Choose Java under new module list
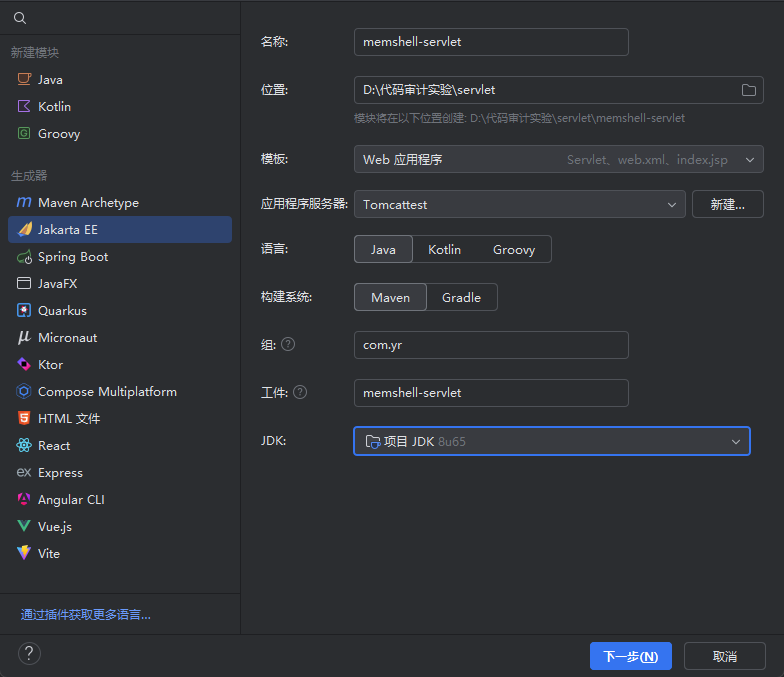This screenshot has height=677, width=784. pos(50,80)
